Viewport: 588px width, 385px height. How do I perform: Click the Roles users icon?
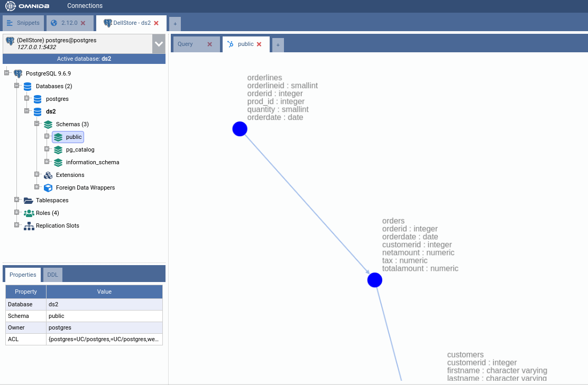coord(28,213)
